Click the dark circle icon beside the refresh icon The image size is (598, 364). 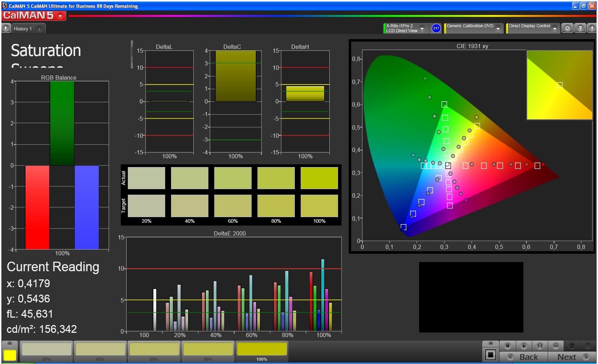click(588, 346)
